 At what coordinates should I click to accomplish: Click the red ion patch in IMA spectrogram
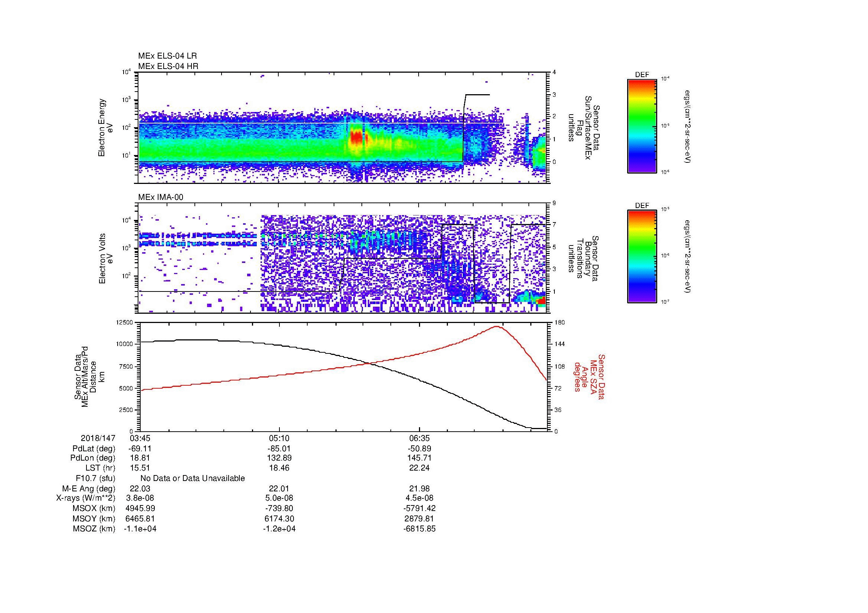tap(541, 300)
